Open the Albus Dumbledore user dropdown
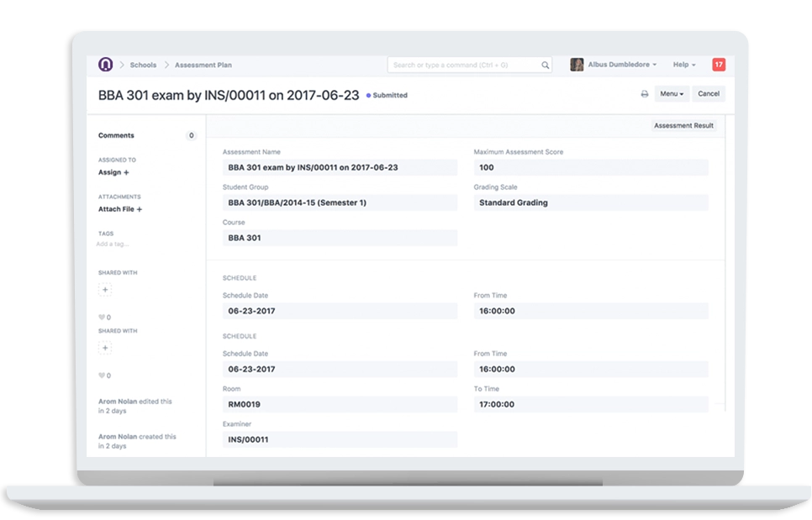Viewport: 812px width, 520px height. coord(622,65)
